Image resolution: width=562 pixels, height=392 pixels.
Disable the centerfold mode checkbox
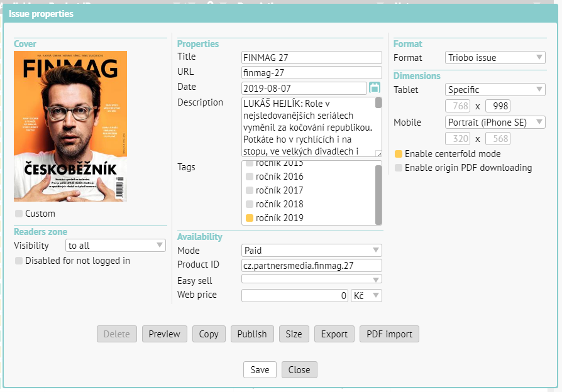[399, 154]
